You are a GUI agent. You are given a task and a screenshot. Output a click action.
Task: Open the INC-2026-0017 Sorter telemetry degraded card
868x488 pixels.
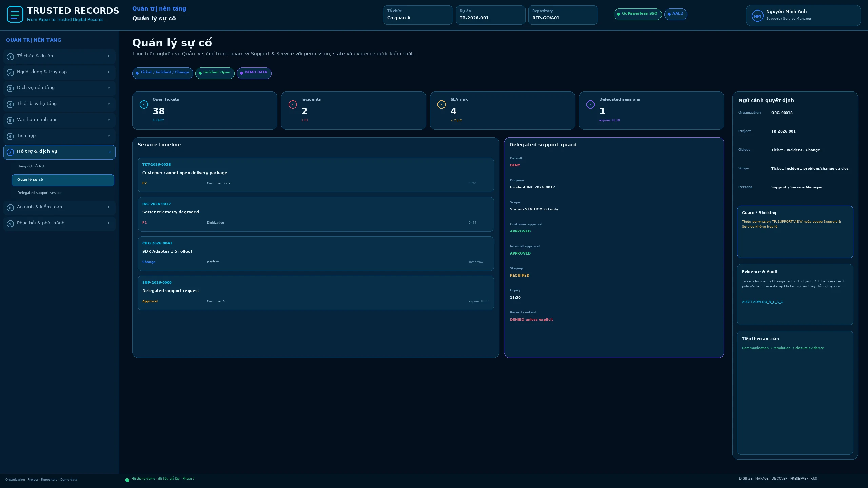(x=316, y=214)
